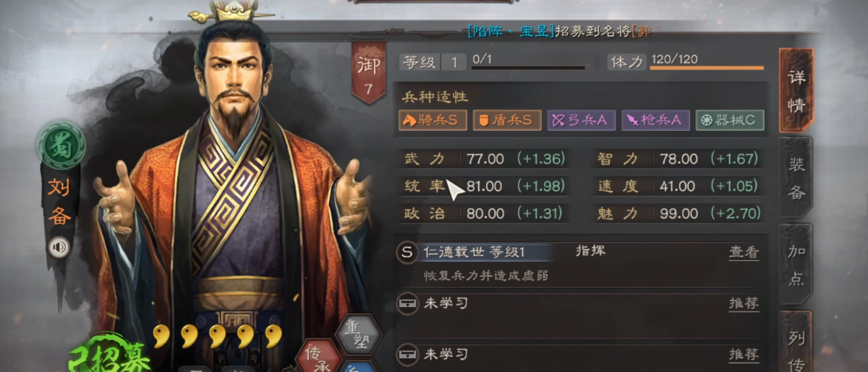This screenshot has height=372, width=868.
Task: Click the orange 体力 stamina bar
Action: pyautogui.click(x=706, y=68)
